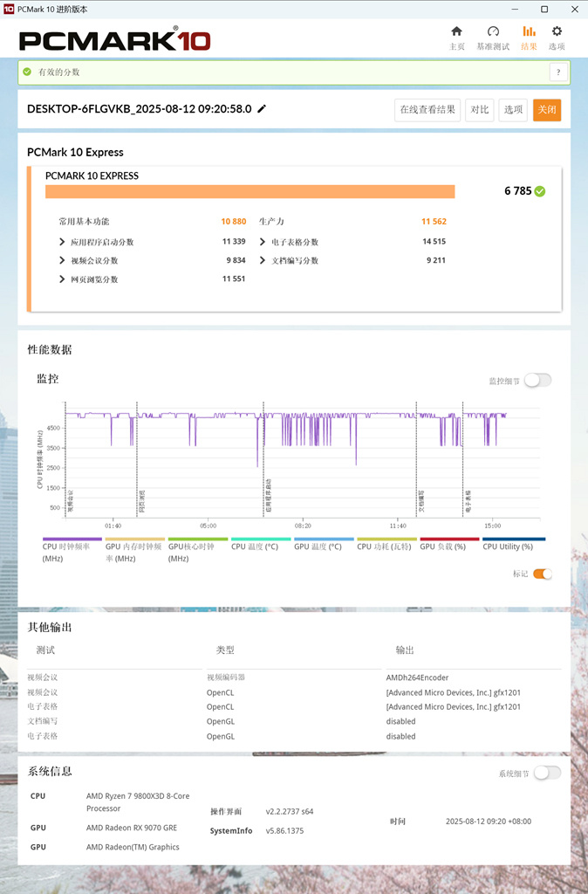Click the 14 515 spreadsheet score value
The height and width of the screenshot is (894, 588).
click(x=434, y=241)
